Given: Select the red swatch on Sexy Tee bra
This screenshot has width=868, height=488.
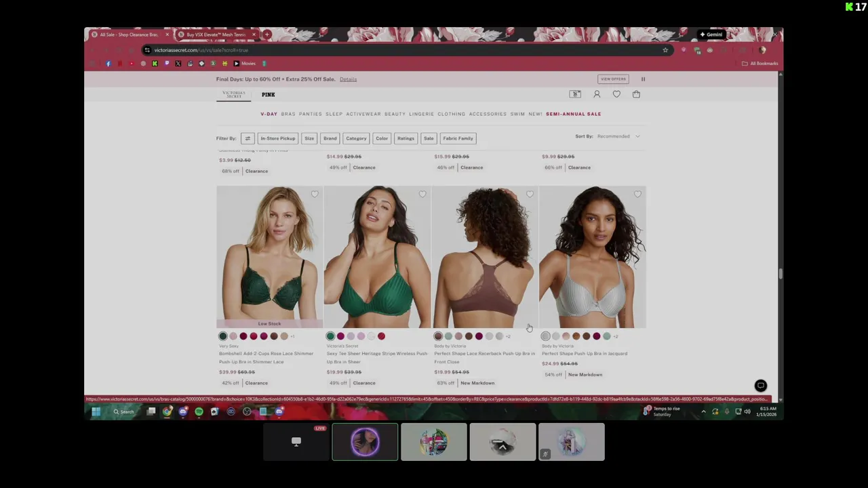Looking at the screenshot, I should point(381,336).
